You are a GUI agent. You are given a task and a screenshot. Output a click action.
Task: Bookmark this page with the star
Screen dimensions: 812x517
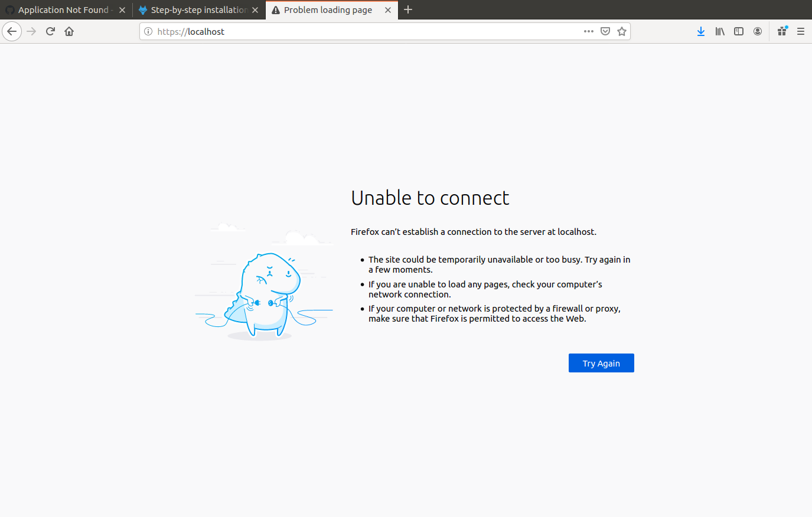point(622,31)
